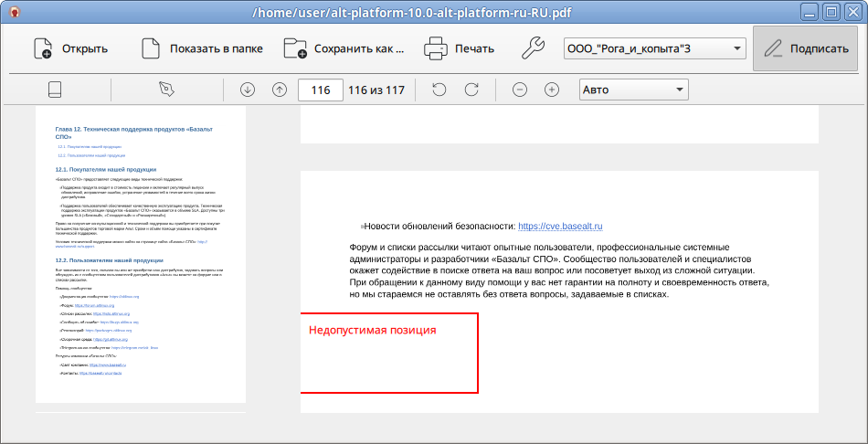868x444 pixels.
Task: Click text '116 из 117'
Action: click(x=376, y=90)
